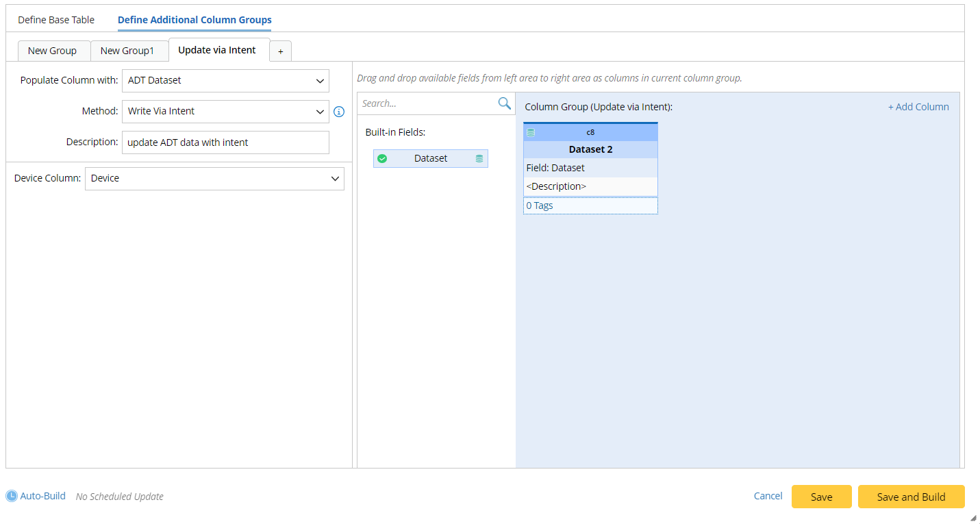Click the Auto-Build clock icon
Screen dimensions: 980x524
click(12, 496)
